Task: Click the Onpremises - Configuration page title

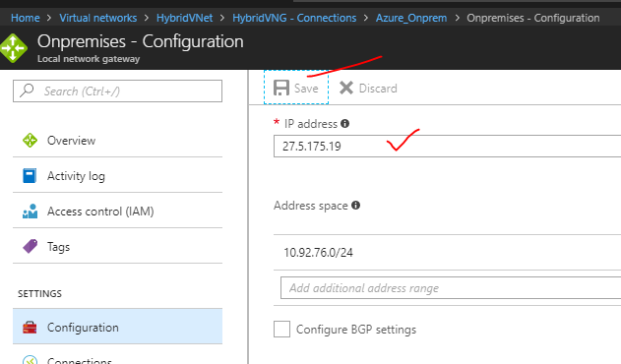Action: coord(140,41)
